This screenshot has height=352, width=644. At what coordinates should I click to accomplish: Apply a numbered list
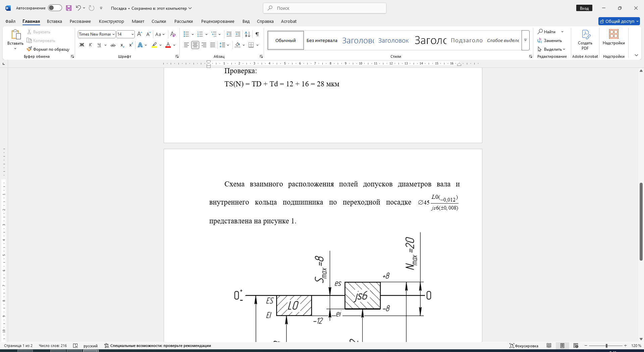pos(200,34)
